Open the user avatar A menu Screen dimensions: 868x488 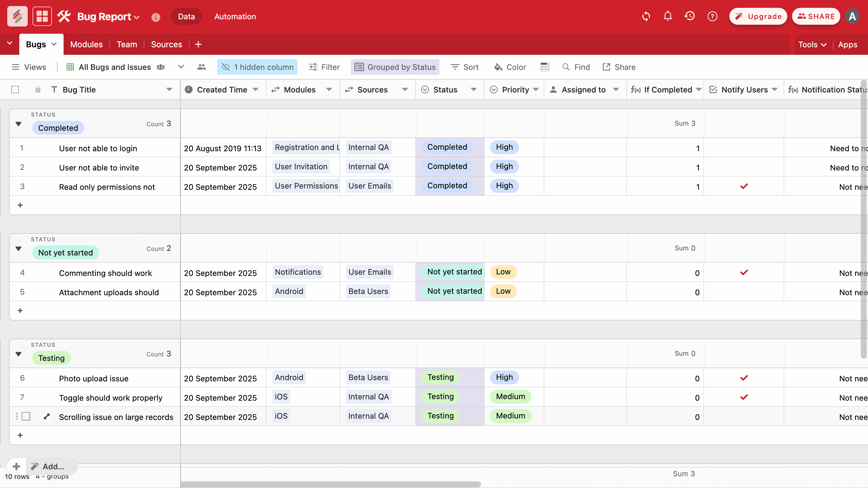(x=852, y=16)
